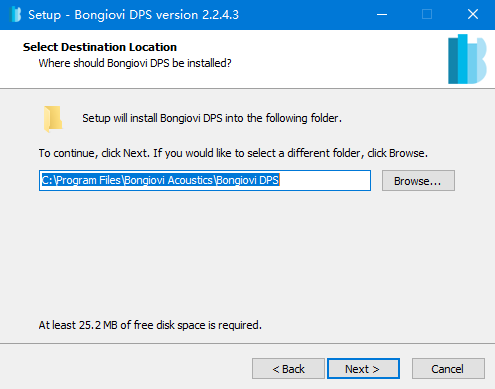Viewport: 495px width, 389px height.
Task: Cancel the installation
Action: (448, 369)
